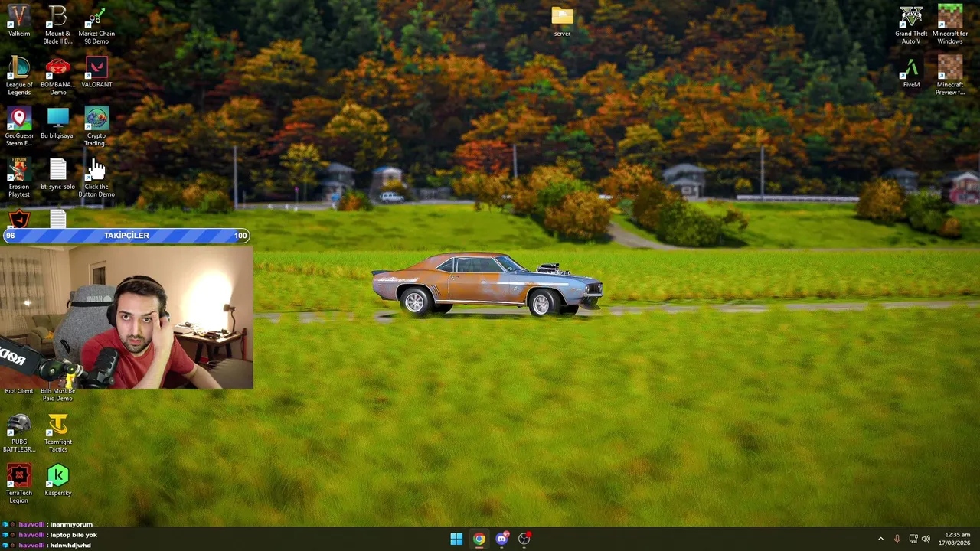Select the Kaspersky desktop shortcut
980x551 pixels.
click(57, 481)
